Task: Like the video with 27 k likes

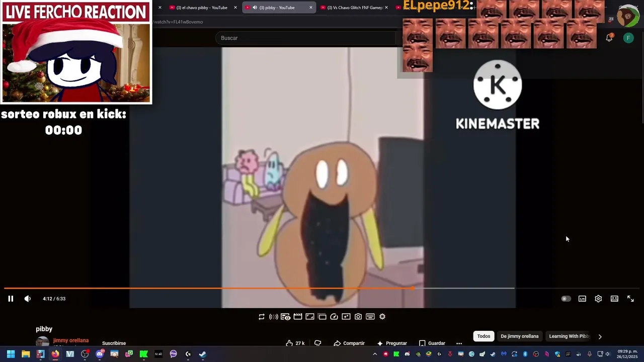Action: (295, 343)
